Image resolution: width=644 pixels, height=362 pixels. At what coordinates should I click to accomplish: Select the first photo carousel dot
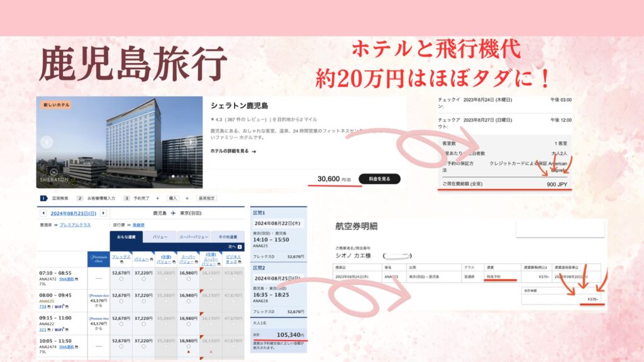(x=173, y=177)
